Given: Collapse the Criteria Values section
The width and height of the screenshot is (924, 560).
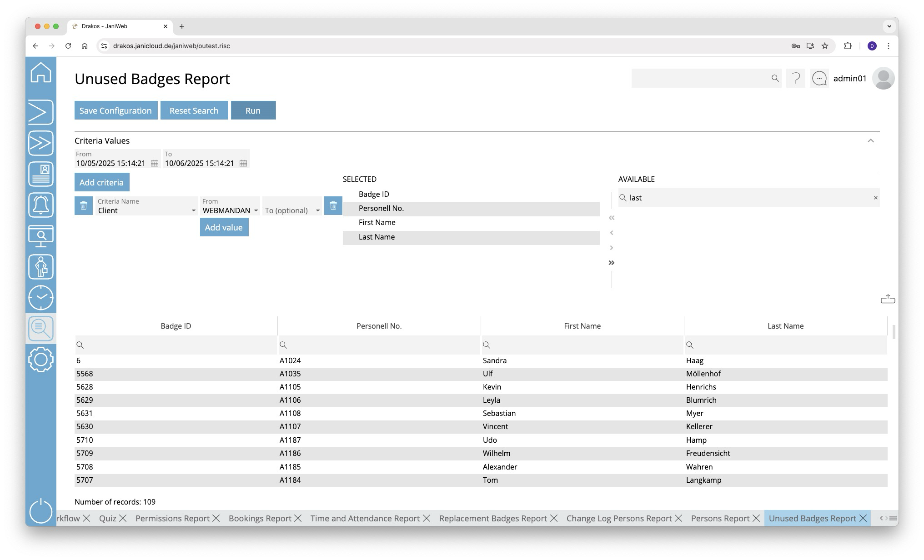Looking at the screenshot, I should [x=870, y=141].
